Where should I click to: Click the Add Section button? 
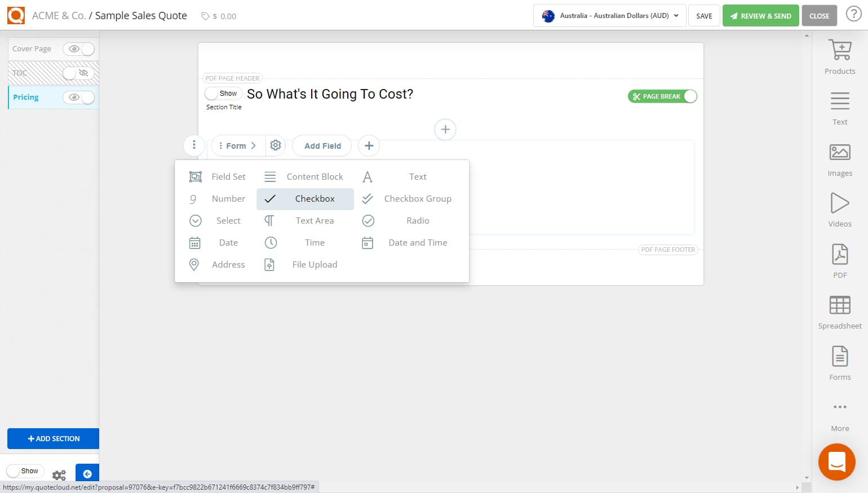coord(53,438)
